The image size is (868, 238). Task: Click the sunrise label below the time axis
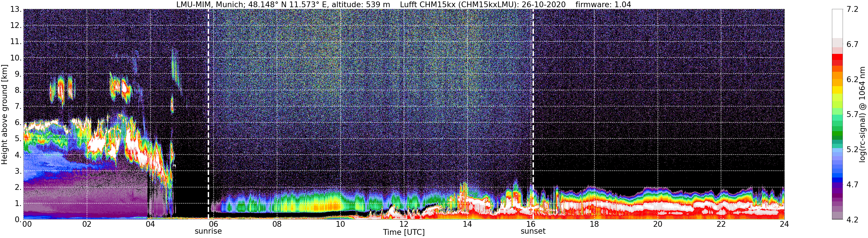click(208, 231)
